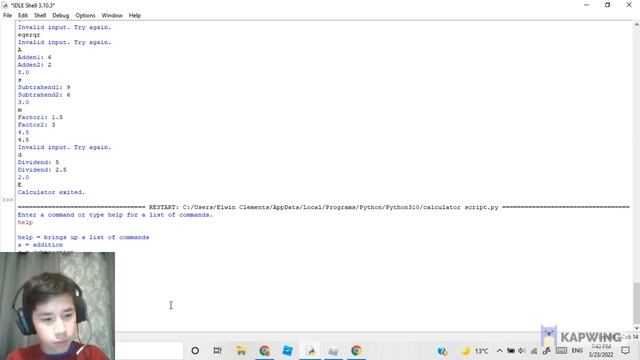Click 'help = brings up a list of commands'
Viewport: 640px width, 360px height.
point(83,237)
